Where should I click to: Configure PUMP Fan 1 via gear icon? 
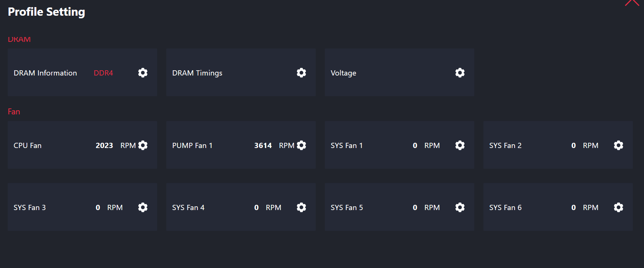pos(301,145)
